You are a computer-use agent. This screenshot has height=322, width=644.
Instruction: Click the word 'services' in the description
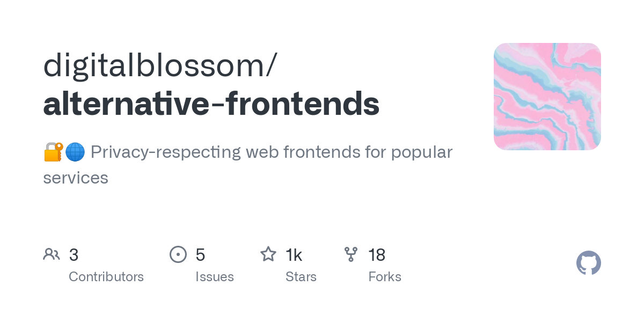tap(76, 178)
